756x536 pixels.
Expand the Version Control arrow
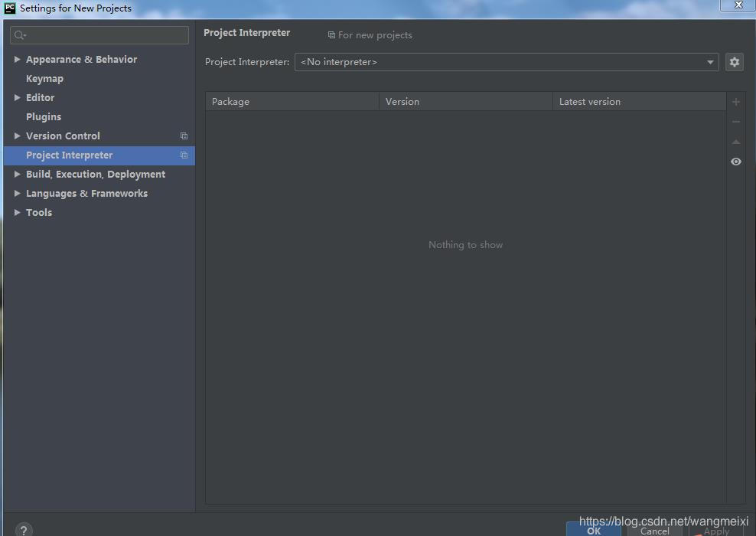click(17, 136)
